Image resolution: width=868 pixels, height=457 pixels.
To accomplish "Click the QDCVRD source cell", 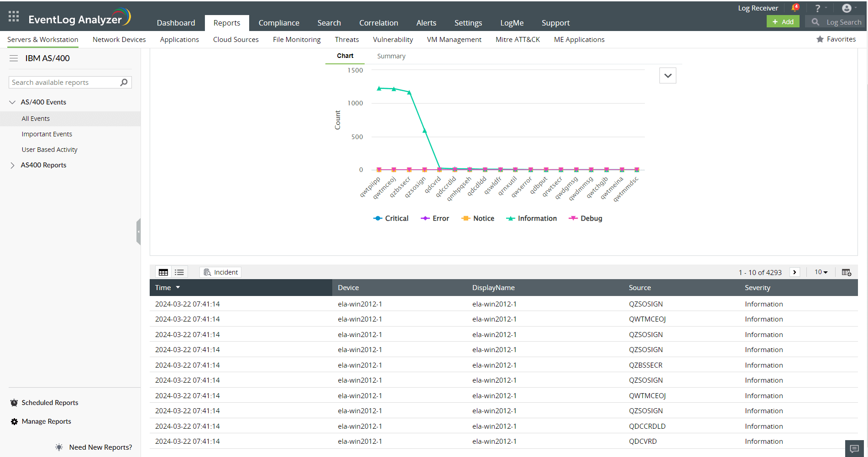I will (x=643, y=441).
